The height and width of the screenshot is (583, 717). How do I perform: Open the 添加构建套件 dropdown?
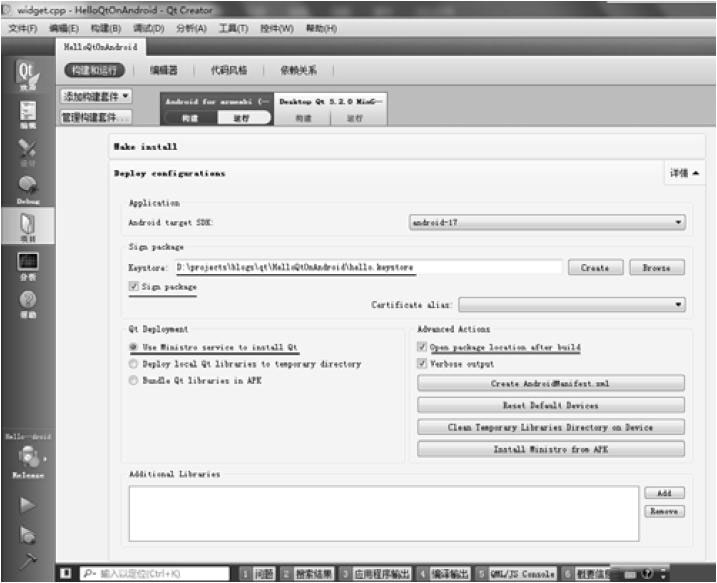coord(96,96)
